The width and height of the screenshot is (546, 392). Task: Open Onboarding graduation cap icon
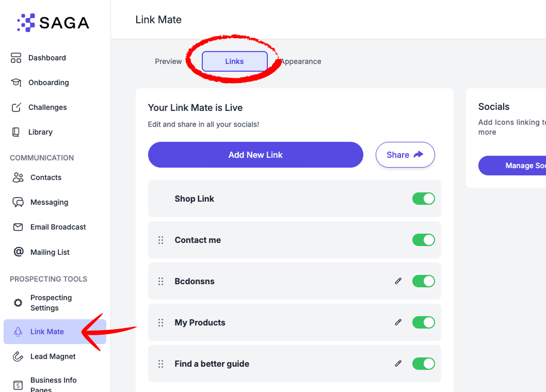click(16, 83)
